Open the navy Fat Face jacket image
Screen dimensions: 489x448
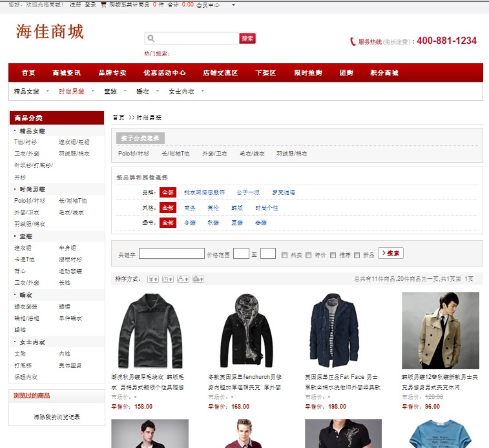(334, 331)
